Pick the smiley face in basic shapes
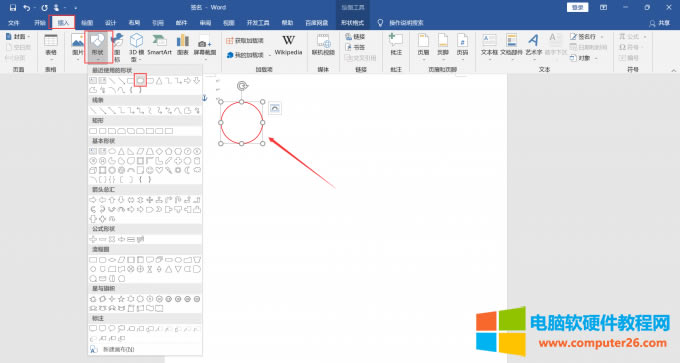Image resolution: width=680 pixels, height=363 pixels. 150,170
